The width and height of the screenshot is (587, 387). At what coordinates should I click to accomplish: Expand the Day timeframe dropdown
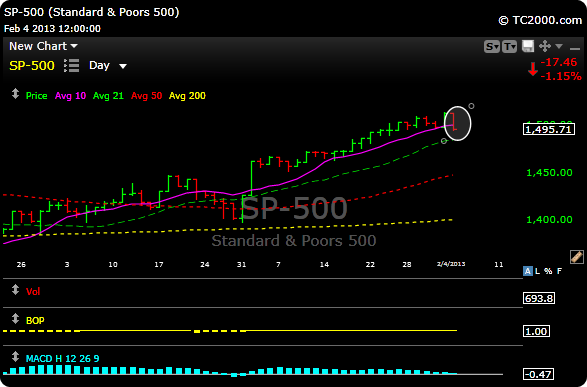pos(108,65)
